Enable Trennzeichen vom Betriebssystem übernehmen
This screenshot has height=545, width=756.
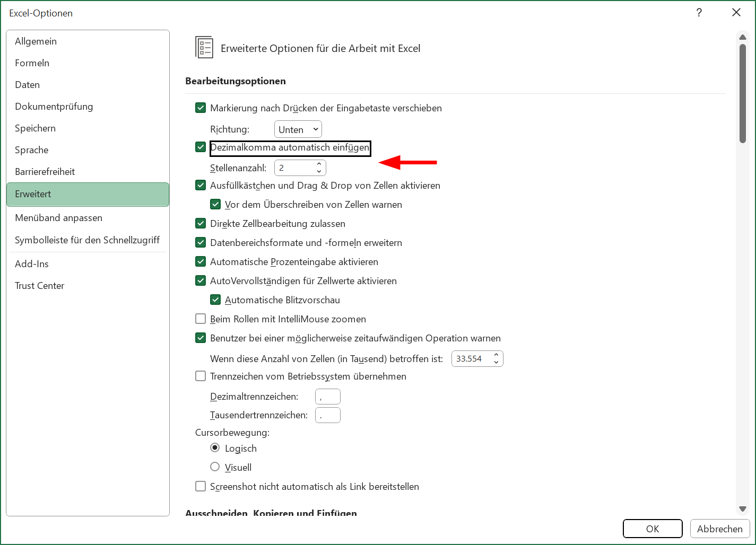click(201, 376)
